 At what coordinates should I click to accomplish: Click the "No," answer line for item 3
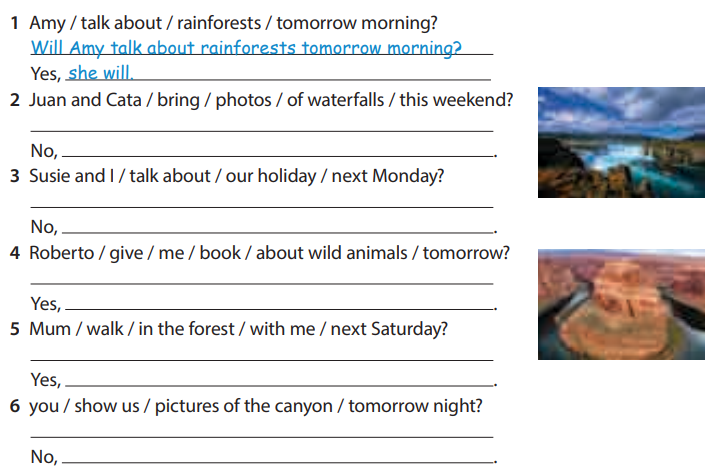[x=278, y=227]
